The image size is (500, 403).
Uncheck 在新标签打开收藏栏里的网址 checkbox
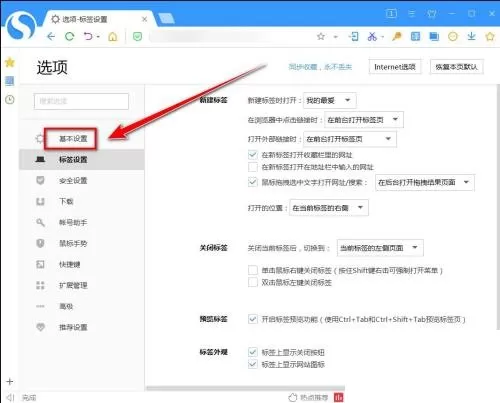(x=253, y=155)
